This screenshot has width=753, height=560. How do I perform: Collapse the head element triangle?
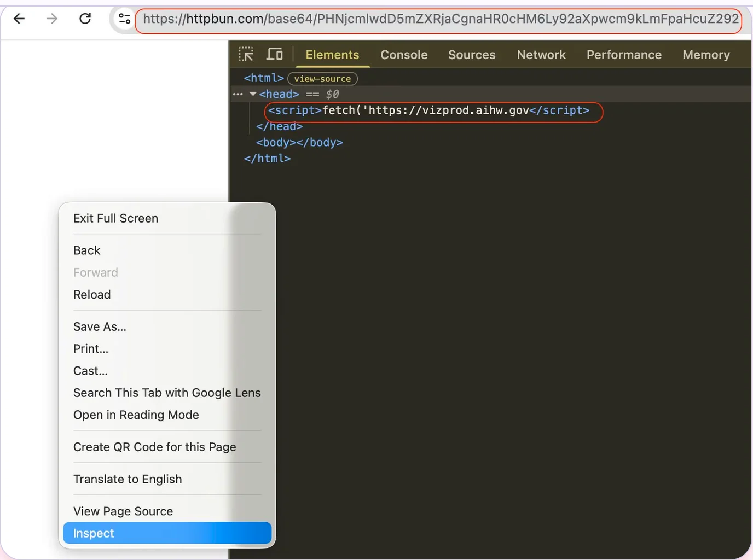(253, 94)
